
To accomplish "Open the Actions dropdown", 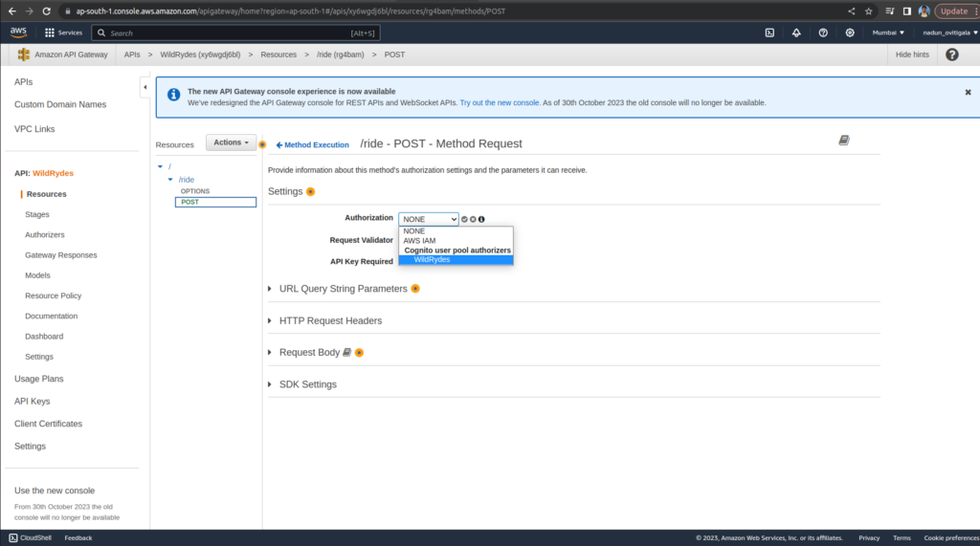I will (231, 142).
